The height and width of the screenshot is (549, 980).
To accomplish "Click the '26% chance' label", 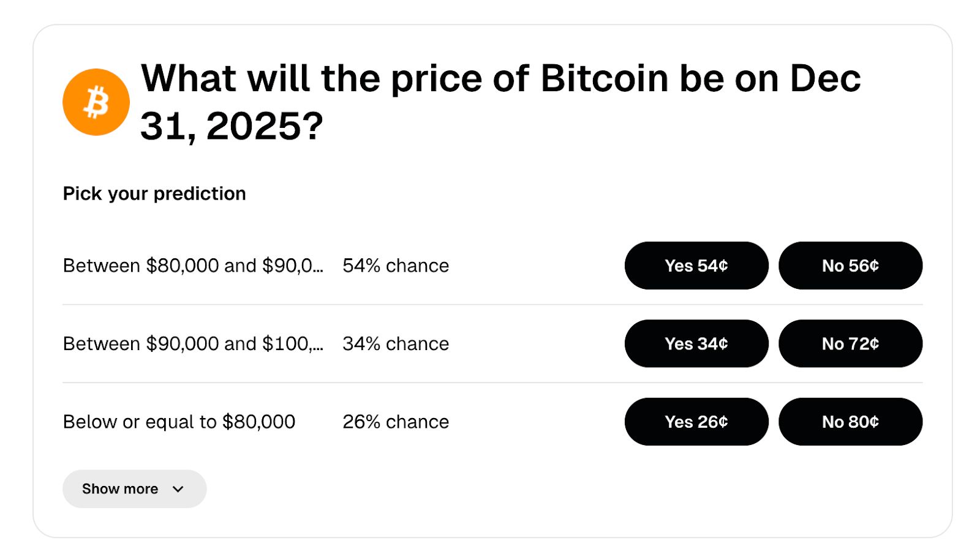I will pyautogui.click(x=395, y=421).
